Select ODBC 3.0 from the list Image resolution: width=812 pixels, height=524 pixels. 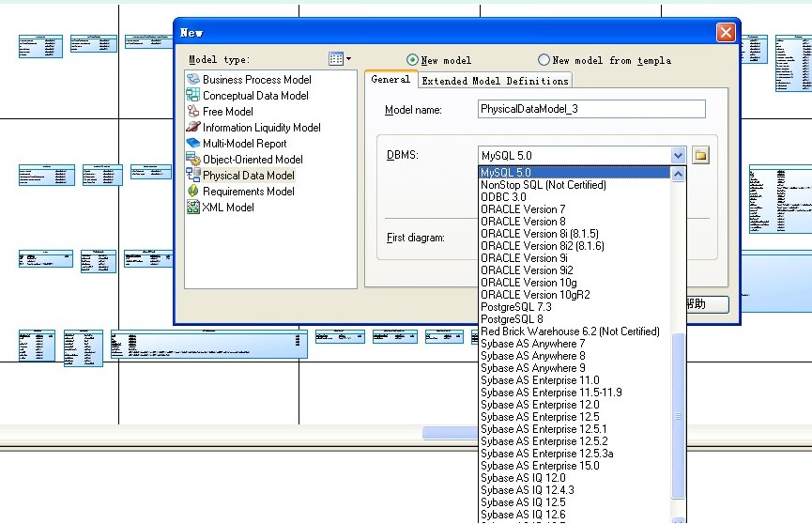[x=575, y=197]
